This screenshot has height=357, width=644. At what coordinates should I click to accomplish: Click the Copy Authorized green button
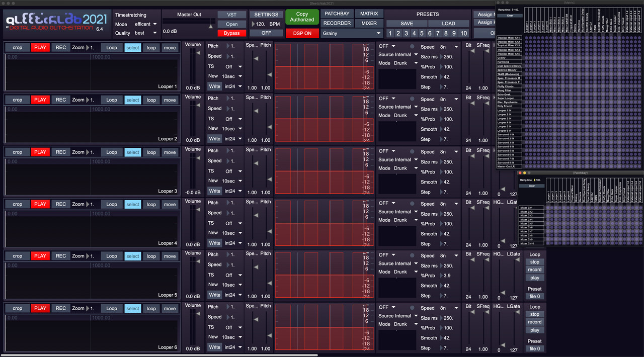click(302, 17)
